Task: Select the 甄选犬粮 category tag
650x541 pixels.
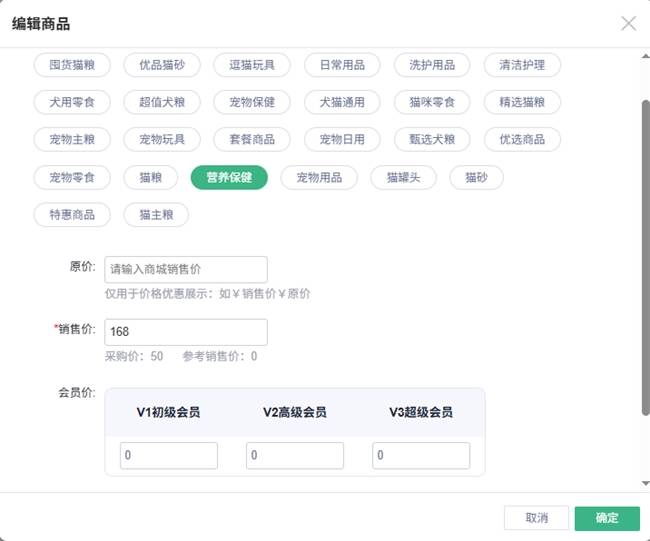Action: [x=432, y=139]
